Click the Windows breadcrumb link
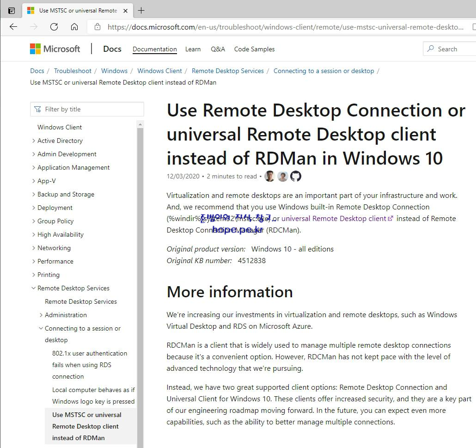The height and width of the screenshot is (448, 476). point(114,71)
